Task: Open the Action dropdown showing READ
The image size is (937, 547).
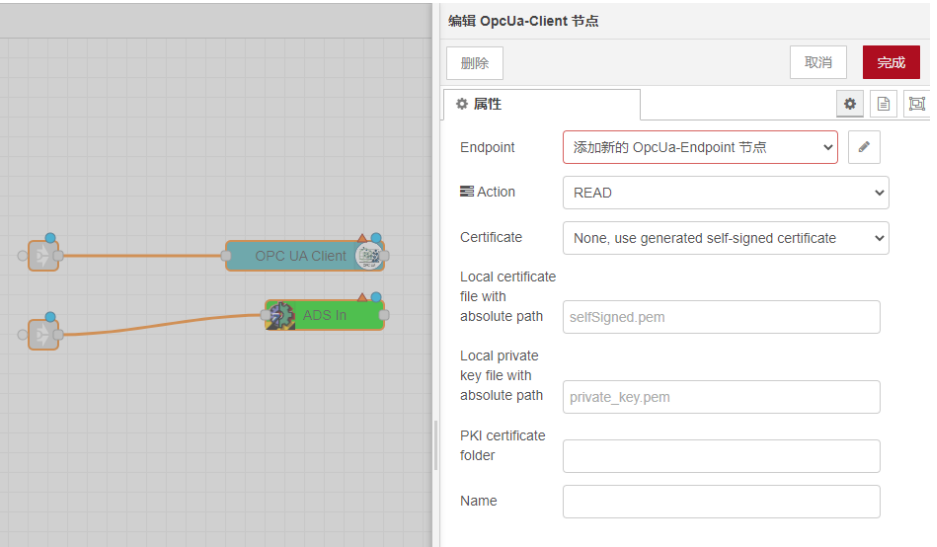Action: click(725, 193)
